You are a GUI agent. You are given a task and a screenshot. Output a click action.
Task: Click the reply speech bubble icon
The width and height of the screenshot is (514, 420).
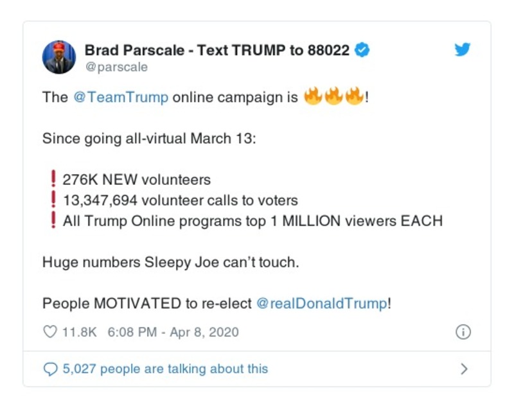click(51, 368)
